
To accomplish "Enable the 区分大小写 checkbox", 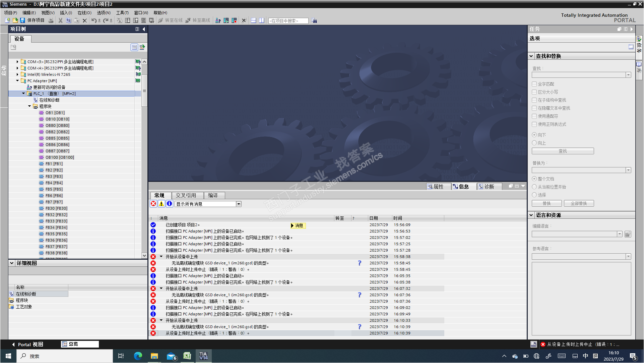I will [534, 92].
